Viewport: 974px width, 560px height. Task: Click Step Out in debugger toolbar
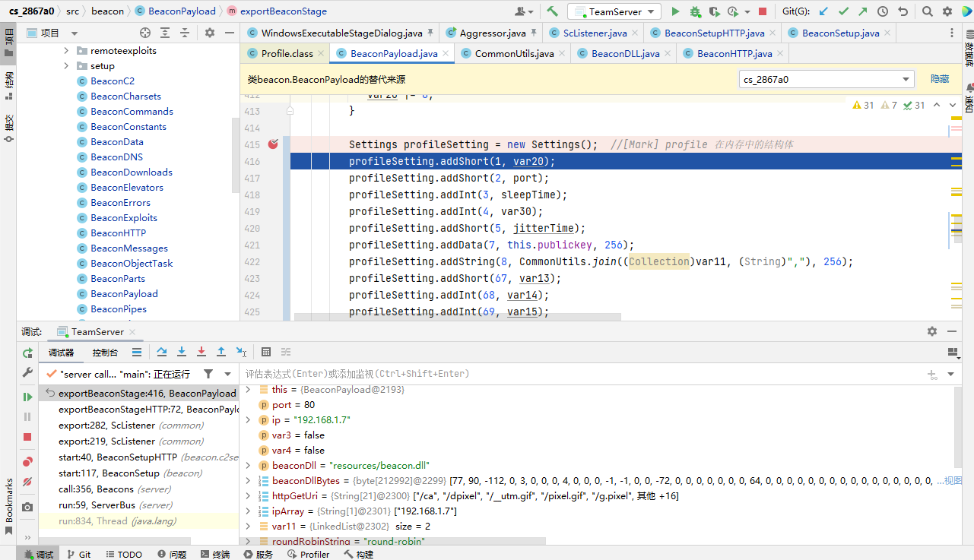point(221,352)
